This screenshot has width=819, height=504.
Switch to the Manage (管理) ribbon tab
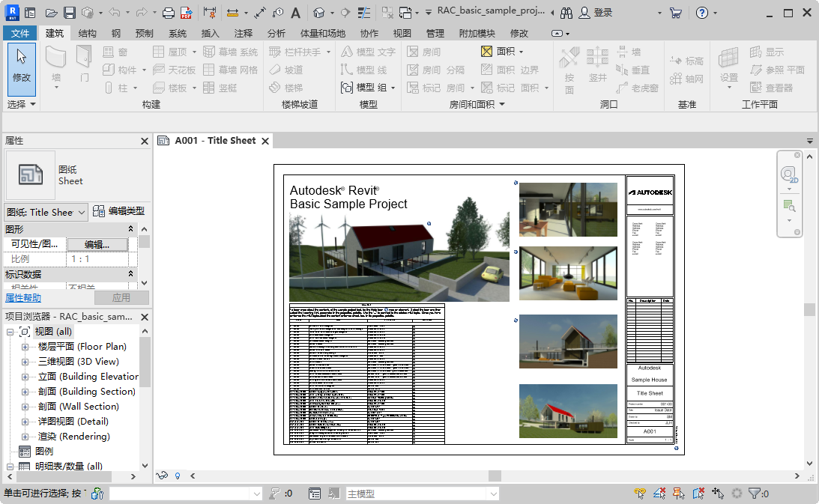coord(435,34)
